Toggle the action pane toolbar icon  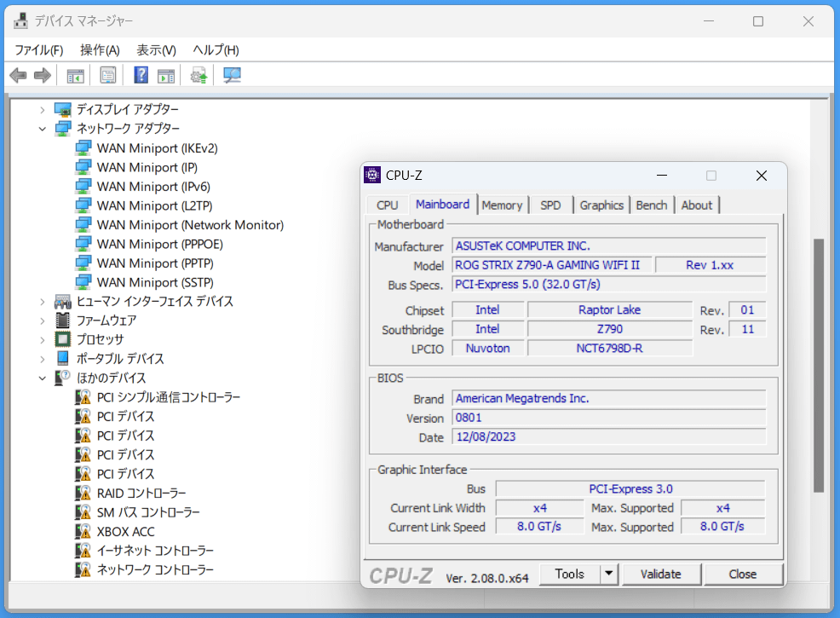pos(166,76)
